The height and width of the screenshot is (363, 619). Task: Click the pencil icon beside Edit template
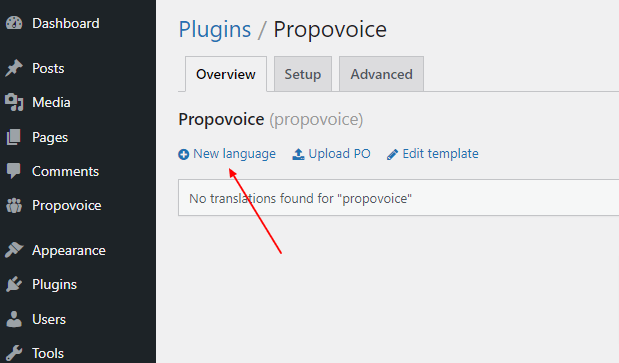click(392, 154)
